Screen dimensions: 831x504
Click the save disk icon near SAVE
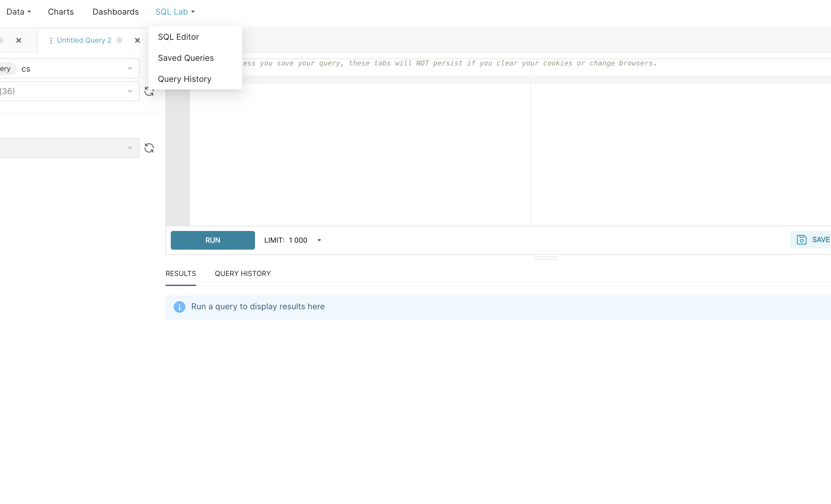802,239
